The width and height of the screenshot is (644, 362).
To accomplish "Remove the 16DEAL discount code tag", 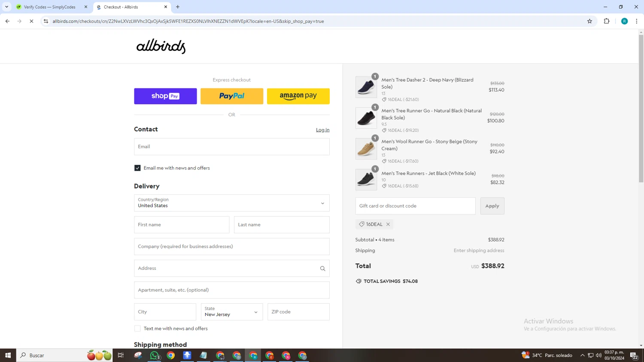I will [x=388, y=224].
